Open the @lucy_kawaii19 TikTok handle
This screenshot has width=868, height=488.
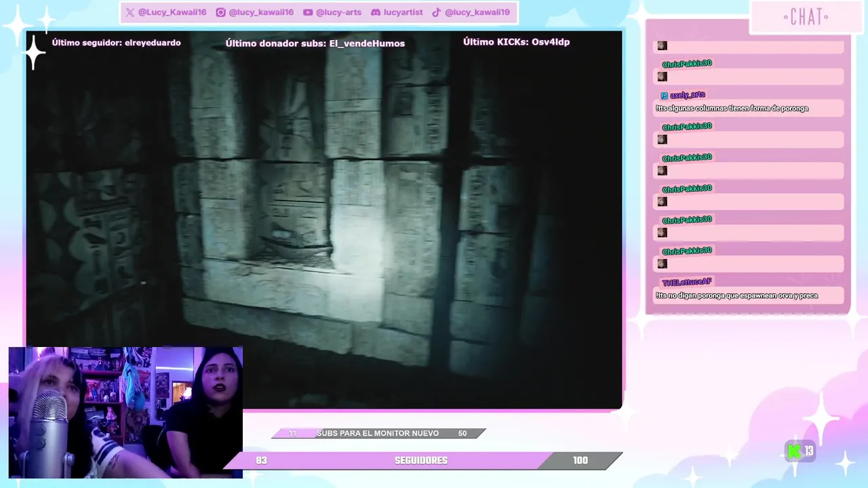(477, 12)
